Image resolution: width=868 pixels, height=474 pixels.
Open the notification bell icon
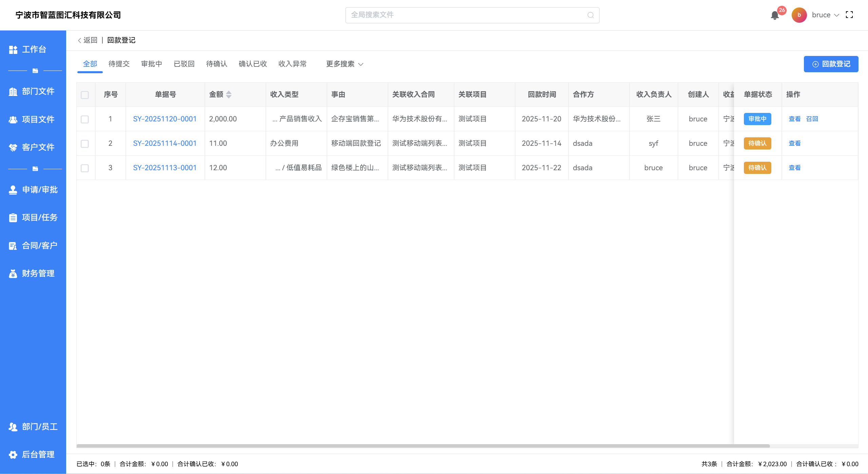click(775, 15)
